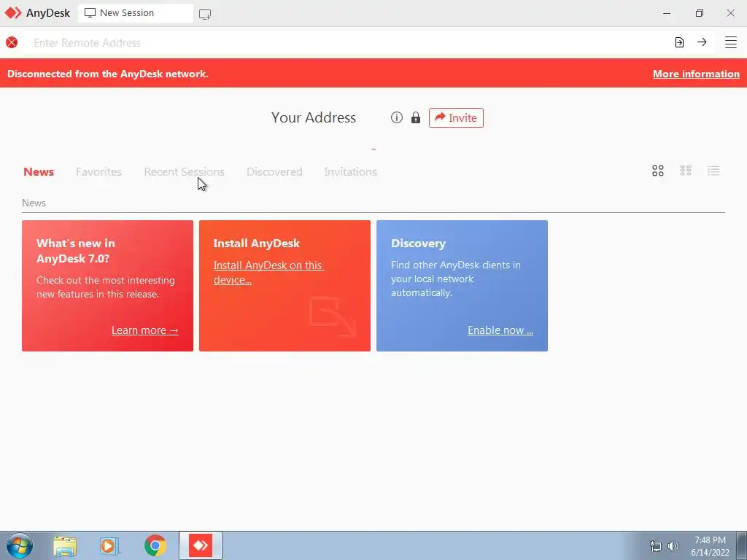Open the Discovered tab
747x560 pixels.
tap(274, 171)
